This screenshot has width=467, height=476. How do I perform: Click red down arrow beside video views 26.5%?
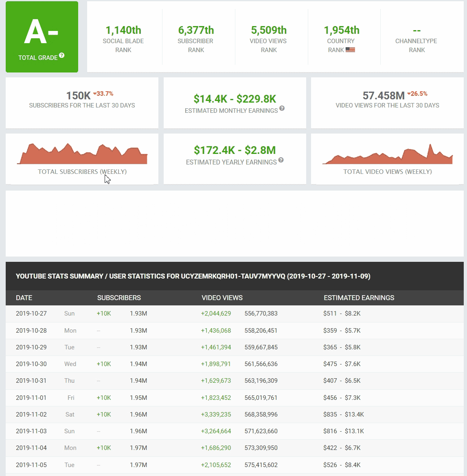409,94
